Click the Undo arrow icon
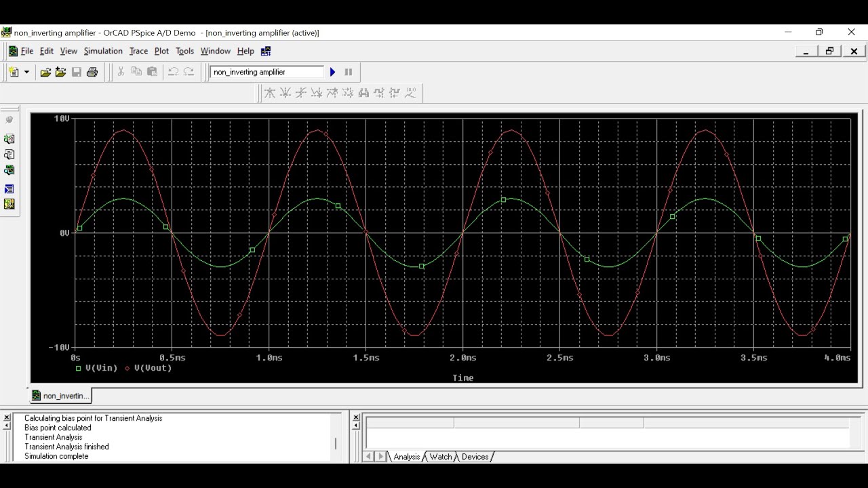 pos(173,72)
